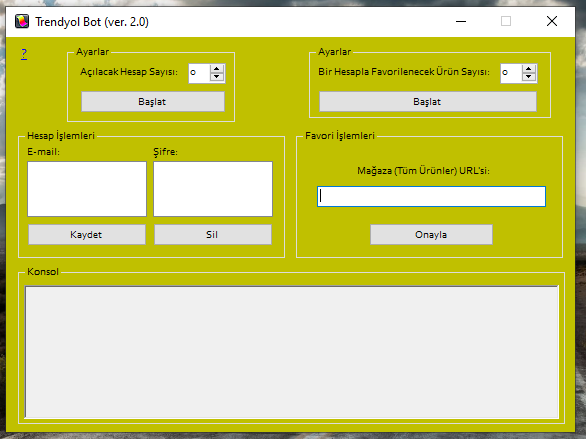This screenshot has width=586, height=439.
Task: Increase Bir Hesapla Favorilenecek Ürün Sayısı value
Action: coord(528,69)
